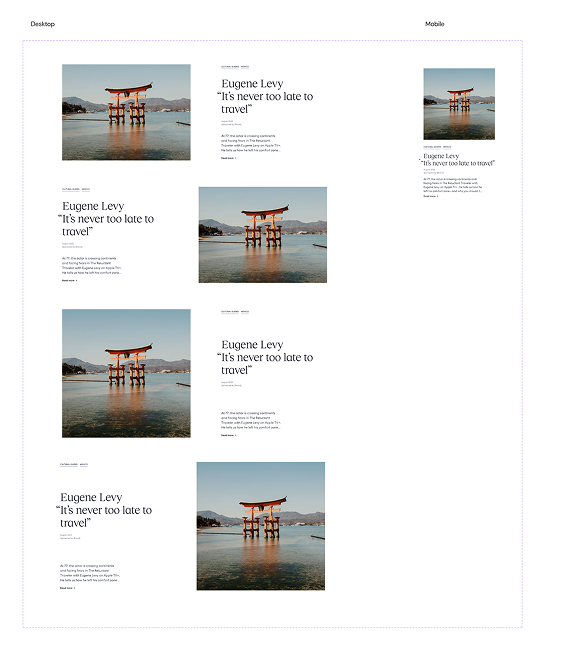Open Read more in fourth desktop card
The height and width of the screenshot is (648, 565).
click(x=67, y=588)
